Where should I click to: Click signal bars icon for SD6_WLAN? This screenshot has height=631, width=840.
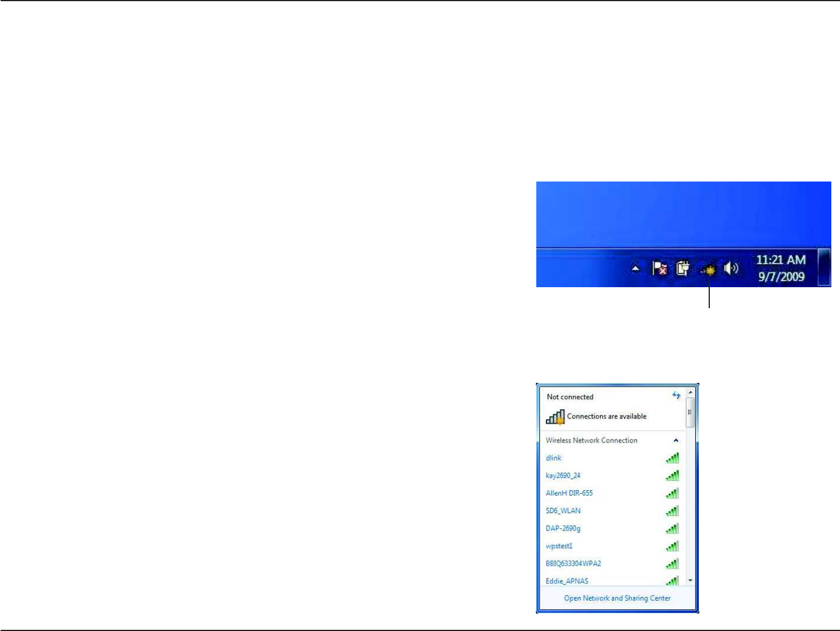point(672,511)
